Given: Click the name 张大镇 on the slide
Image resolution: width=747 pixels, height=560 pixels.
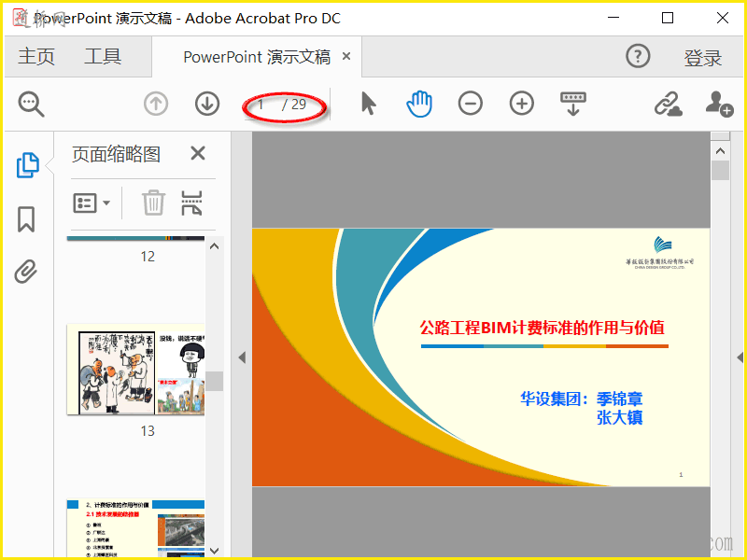Looking at the screenshot, I should tap(620, 417).
